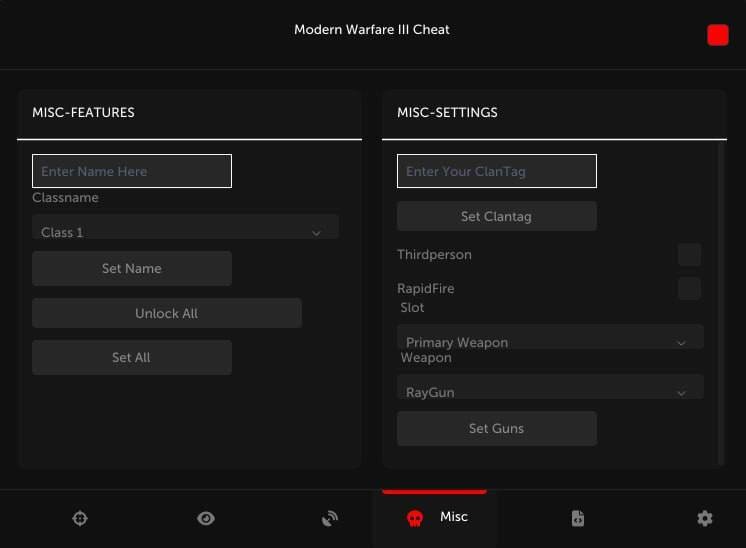The height and width of the screenshot is (548, 746).
Task: Click the Classname label
Action: point(65,197)
